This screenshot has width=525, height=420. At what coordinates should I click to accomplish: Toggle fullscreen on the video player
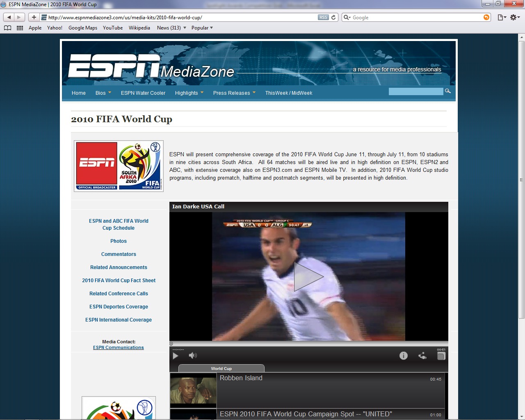pos(441,356)
